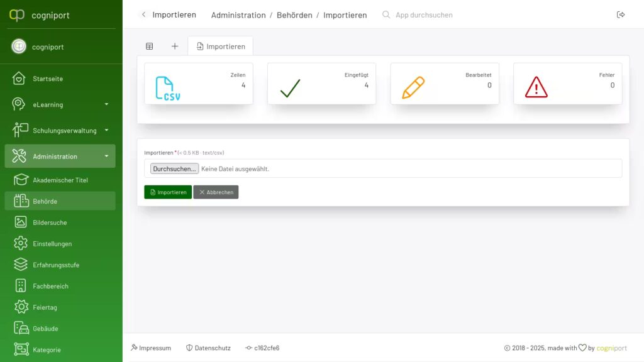The image size is (644, 362).
Task: Switch to the Importieren tab
Action: click(221, 46)
